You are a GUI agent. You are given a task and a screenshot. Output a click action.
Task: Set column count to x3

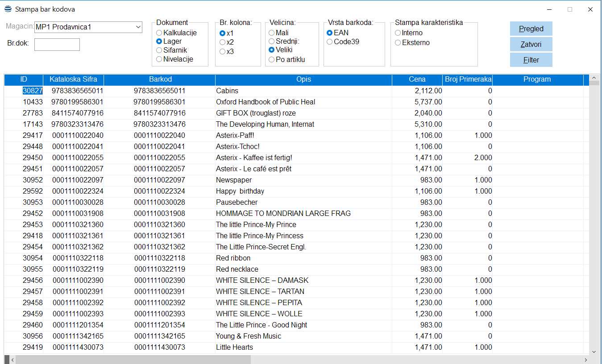coord(222,52)
